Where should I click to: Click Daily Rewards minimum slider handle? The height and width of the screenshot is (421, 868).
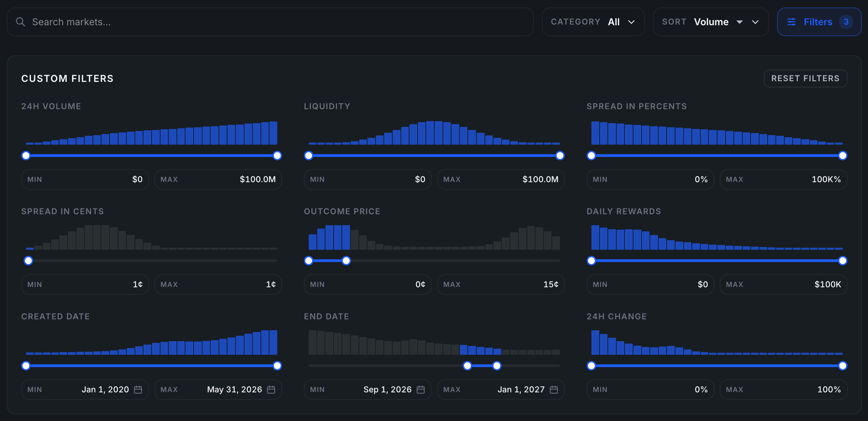click(591, 261)
